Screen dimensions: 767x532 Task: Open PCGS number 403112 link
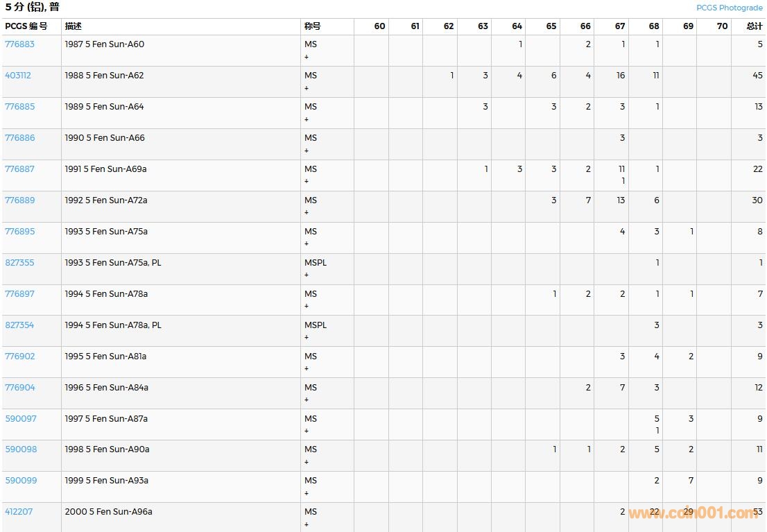(x=18, y=76)
